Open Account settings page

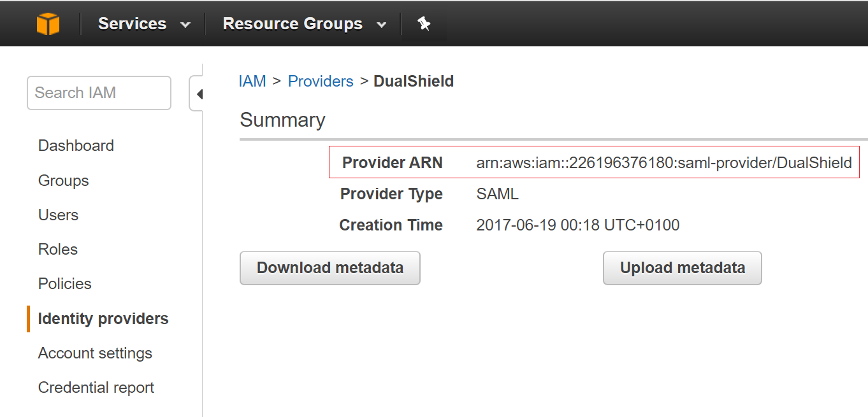(x=95, y=353)
